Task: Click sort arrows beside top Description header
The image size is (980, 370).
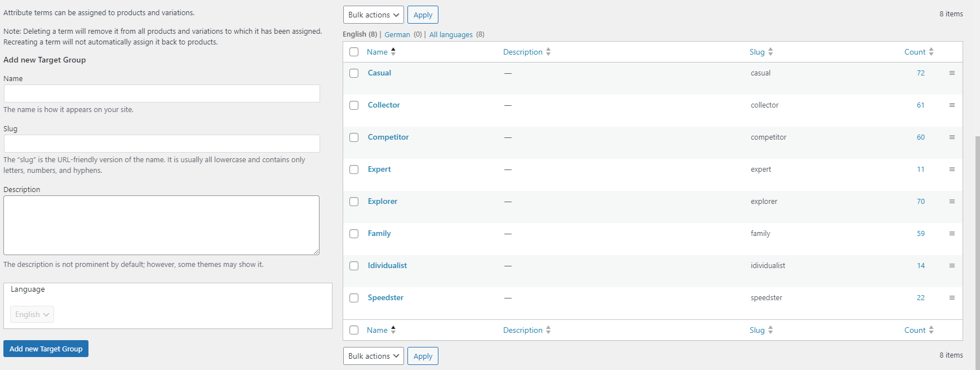Action: pos(548,52)
